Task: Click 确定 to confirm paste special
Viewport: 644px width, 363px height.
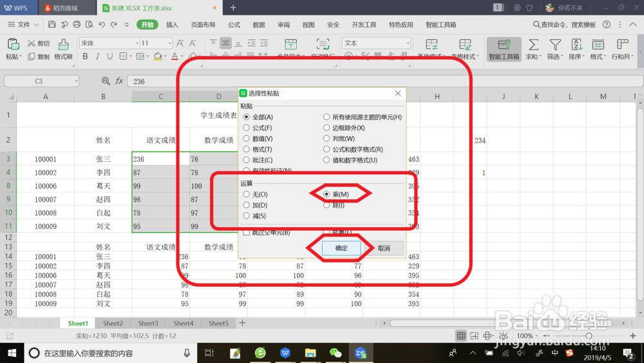Action: coord(341,248)
